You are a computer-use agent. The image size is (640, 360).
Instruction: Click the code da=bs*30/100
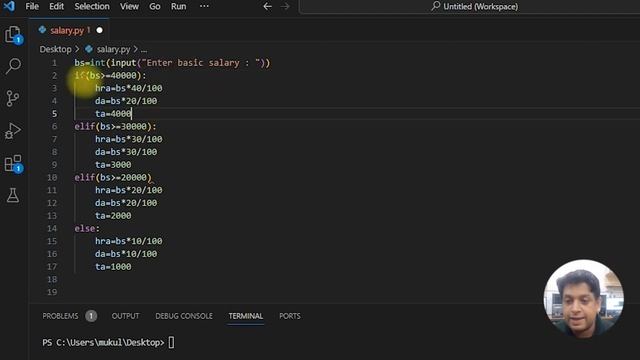(x=126, y=152)
